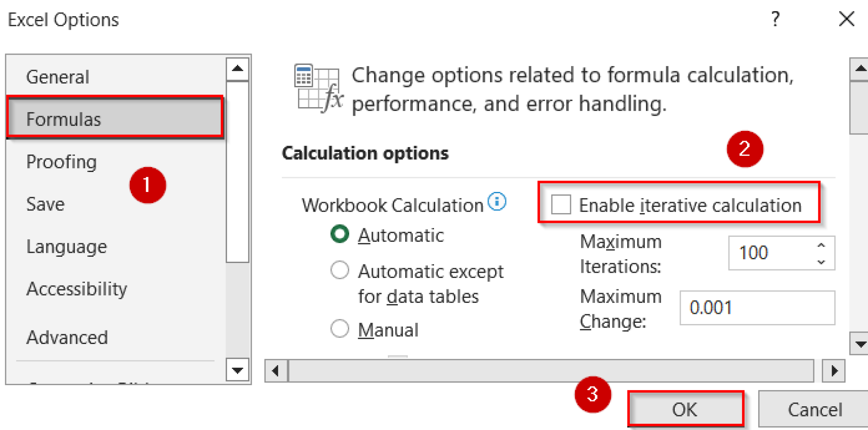Click the vertical scrollbar down arrow
Viewport: 868px width, 430px height.
pos(860,343)
